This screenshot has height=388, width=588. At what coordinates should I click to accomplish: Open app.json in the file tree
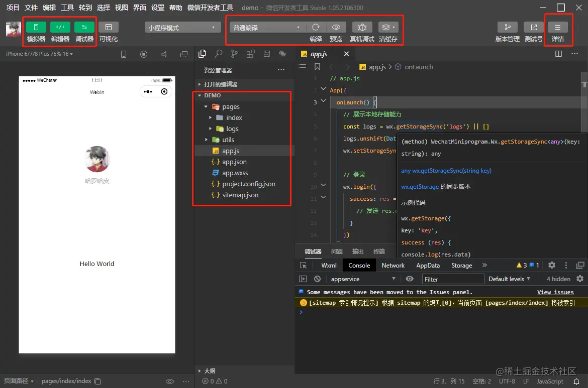[x=244, y=162]
